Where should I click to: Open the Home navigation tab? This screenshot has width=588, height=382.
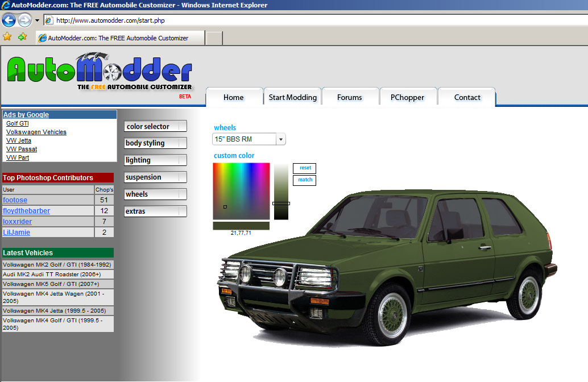point(234,97)
